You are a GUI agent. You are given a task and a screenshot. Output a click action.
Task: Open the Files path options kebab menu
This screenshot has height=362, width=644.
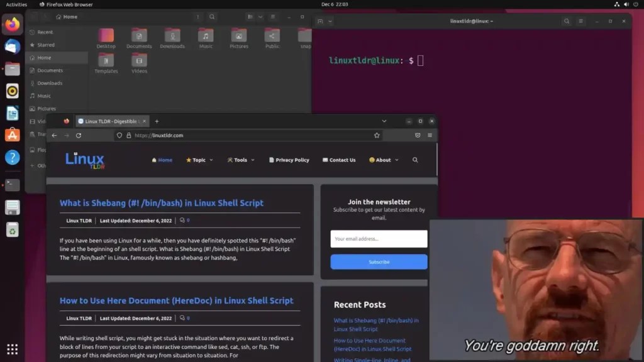[x=197, y=17]
